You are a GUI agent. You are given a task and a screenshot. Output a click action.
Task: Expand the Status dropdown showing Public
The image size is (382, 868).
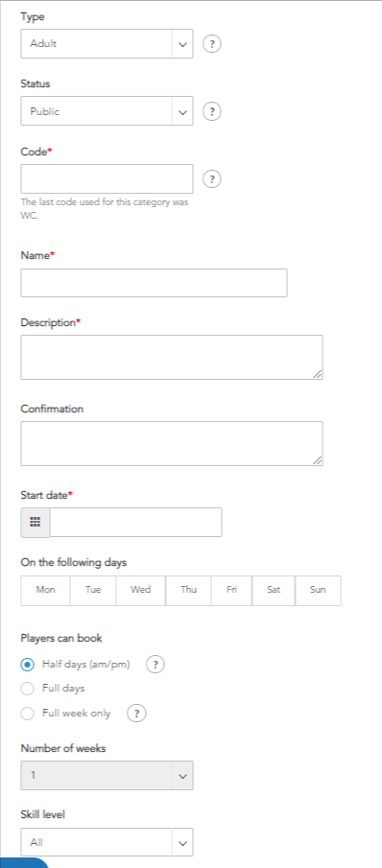click(107, 111)
